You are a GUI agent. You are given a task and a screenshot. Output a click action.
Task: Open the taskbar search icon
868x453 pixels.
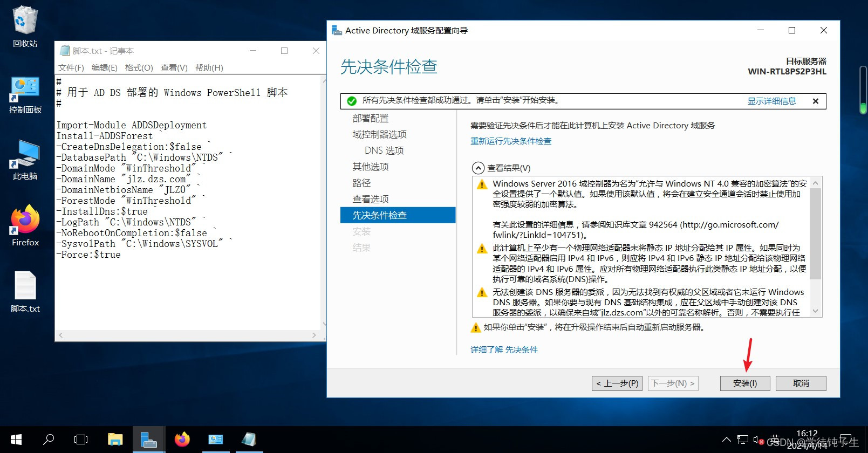pos(49,440)
